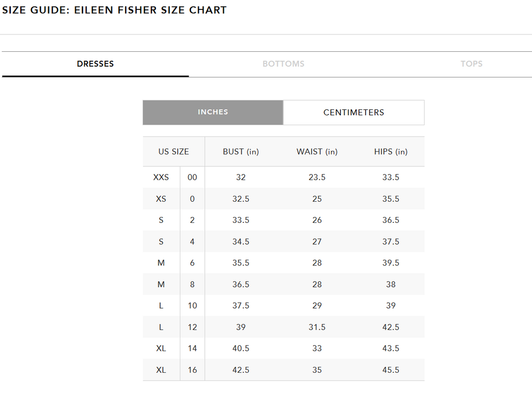Viewport: 532px width, 393px height.
Task: Select bust measurement 42.5 for size 16
Action: [x=240, y=370]
